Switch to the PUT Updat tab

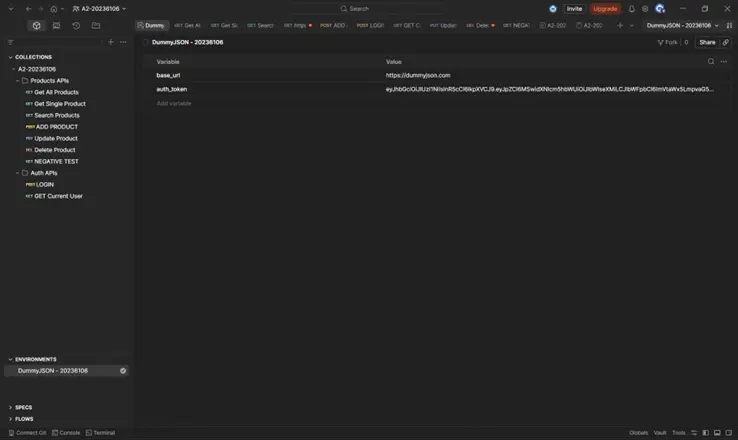coord(443,25)
